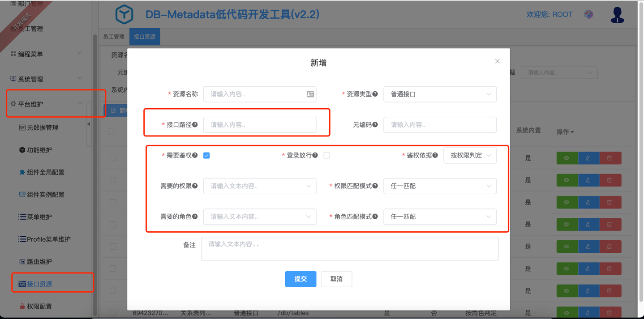Enable the 登录放行 checkbox
Screen dimensions: 644x319
click(326, 155)
